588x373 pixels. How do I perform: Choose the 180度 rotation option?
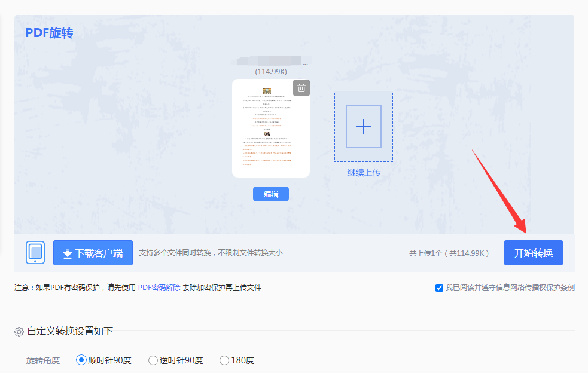coord(224,360)
